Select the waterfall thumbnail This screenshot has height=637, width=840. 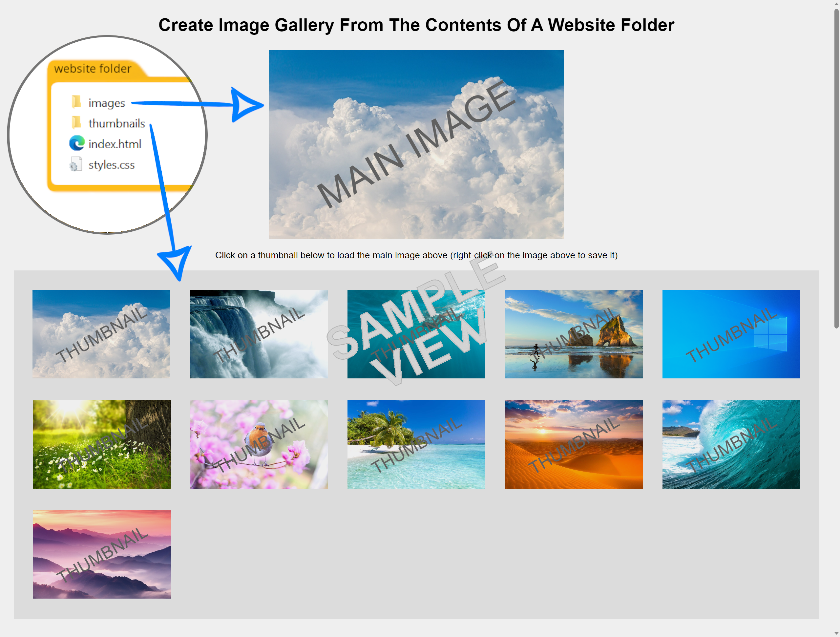pos(259,334)
